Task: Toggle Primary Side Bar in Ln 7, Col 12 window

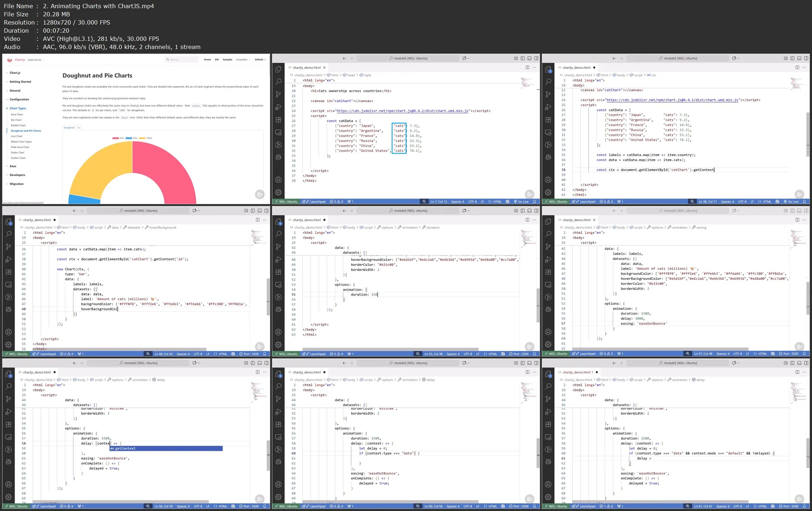Action: pyautogui.click(x=522, y=58)
